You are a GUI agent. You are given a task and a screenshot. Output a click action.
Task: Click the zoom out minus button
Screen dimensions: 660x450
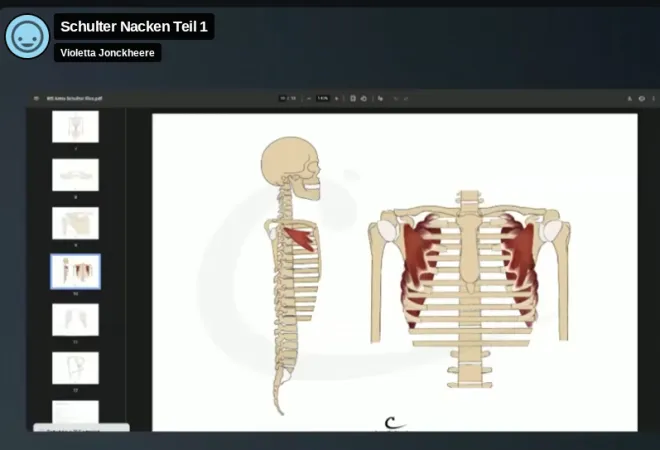[309, 99]
